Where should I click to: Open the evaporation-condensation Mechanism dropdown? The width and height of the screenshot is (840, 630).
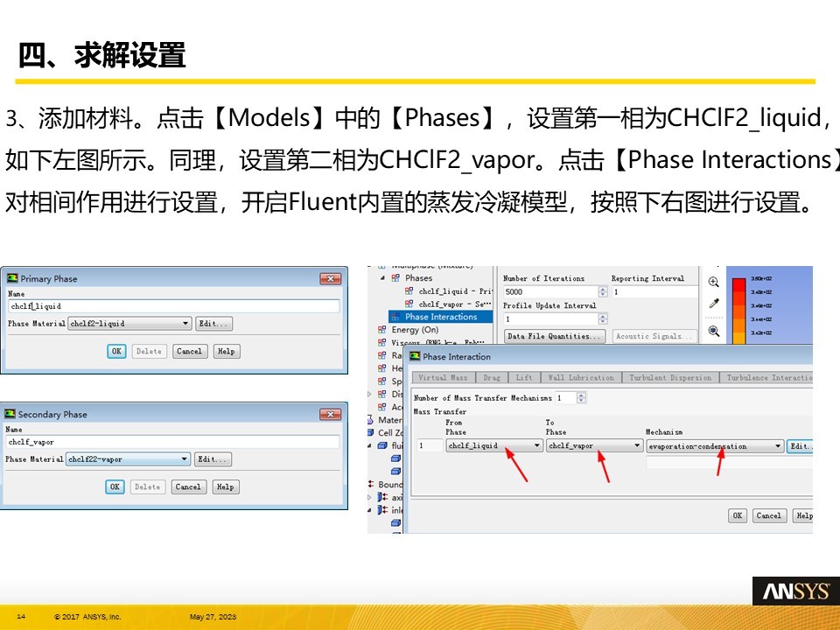715,446
